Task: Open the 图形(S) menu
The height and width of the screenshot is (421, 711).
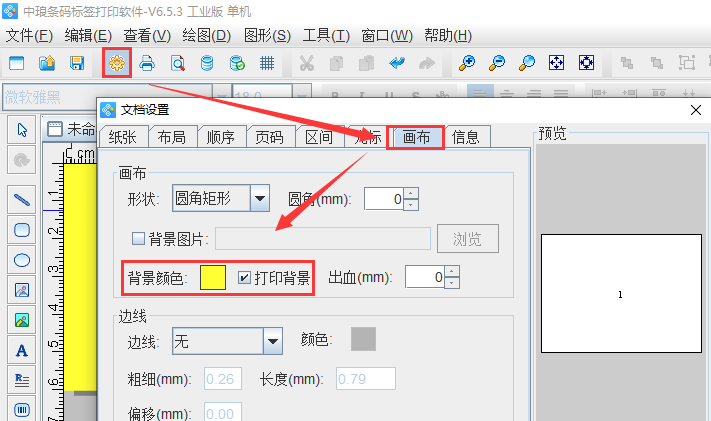Action: 267,35
